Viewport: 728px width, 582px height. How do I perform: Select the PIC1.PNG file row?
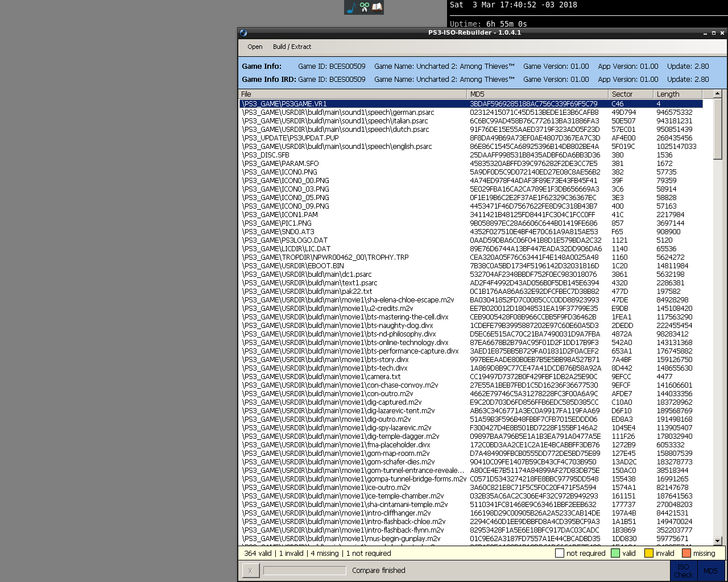click(471, 223)
